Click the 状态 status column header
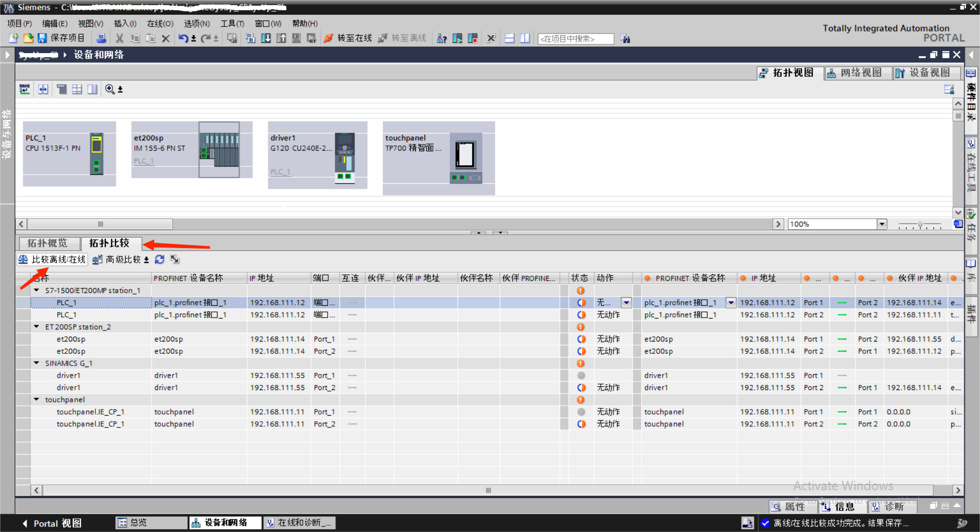 [579, 278]
